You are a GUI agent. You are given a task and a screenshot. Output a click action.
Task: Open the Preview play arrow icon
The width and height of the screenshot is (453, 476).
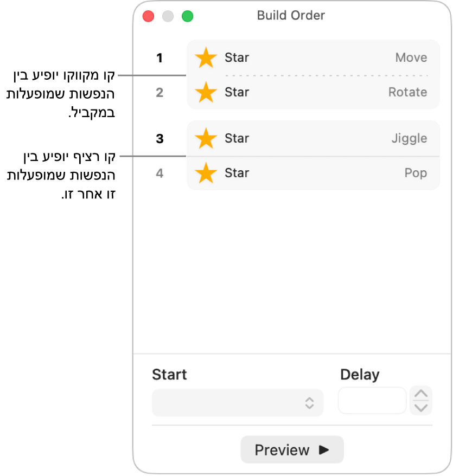pos(323,450)
